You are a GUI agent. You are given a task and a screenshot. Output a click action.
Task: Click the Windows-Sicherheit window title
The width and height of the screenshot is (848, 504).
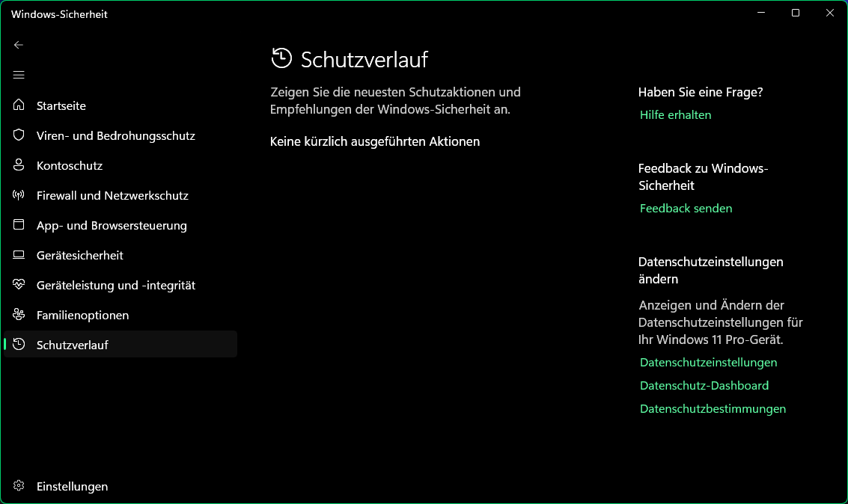click(x=59, y=14)
